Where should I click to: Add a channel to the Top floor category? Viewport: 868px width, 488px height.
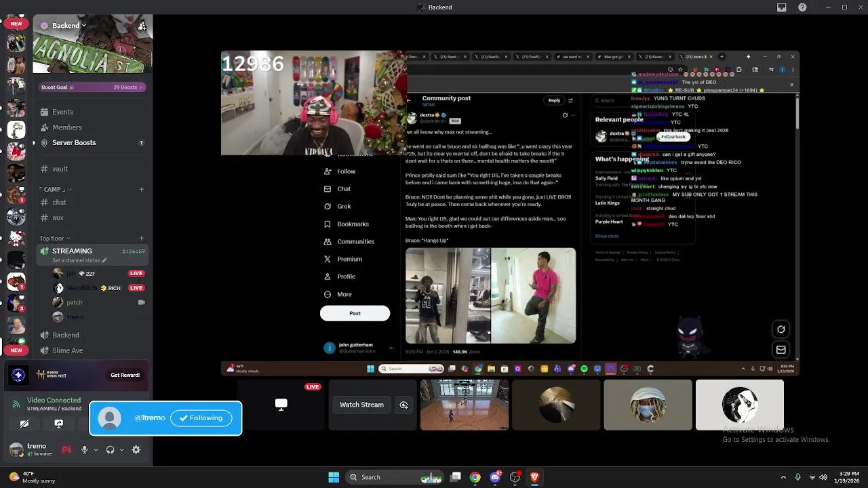[141, 238]
